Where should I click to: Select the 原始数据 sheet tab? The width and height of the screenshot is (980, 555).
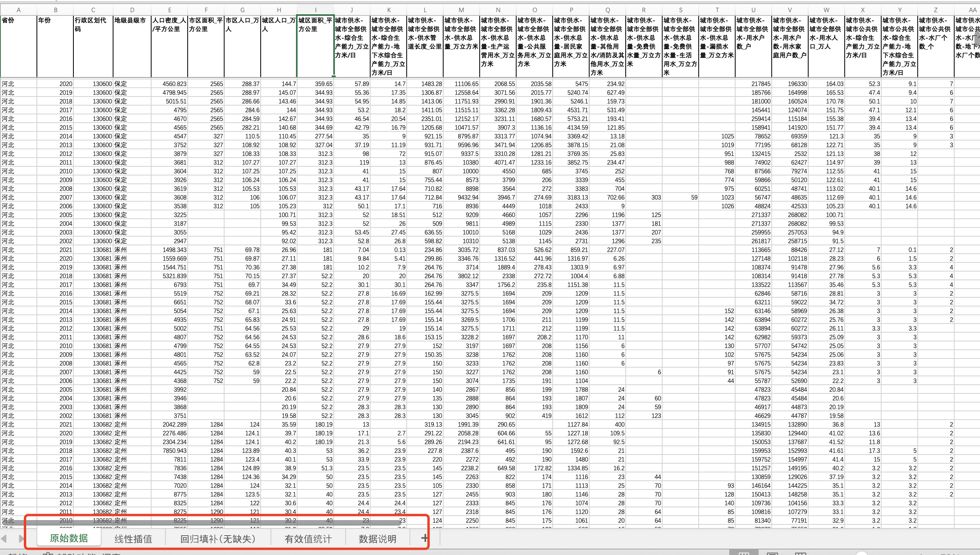click(69, 538)
